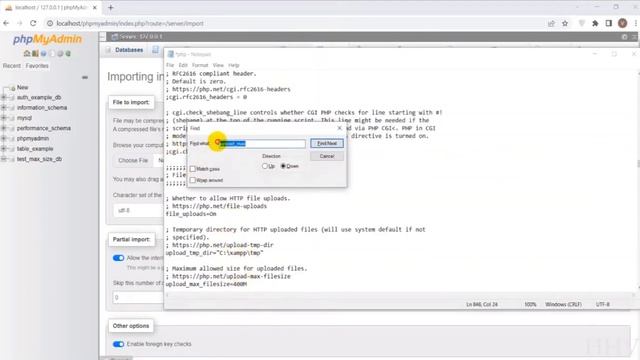Click the phpMyAdmin logo
The height and width of the screenshot is (360, 640).
point(47,39)
